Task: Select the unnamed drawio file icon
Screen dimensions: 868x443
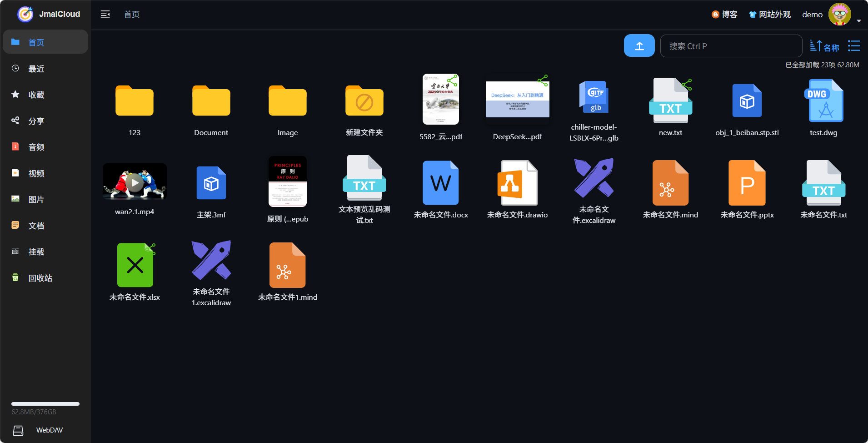Action: coord(517,183)
